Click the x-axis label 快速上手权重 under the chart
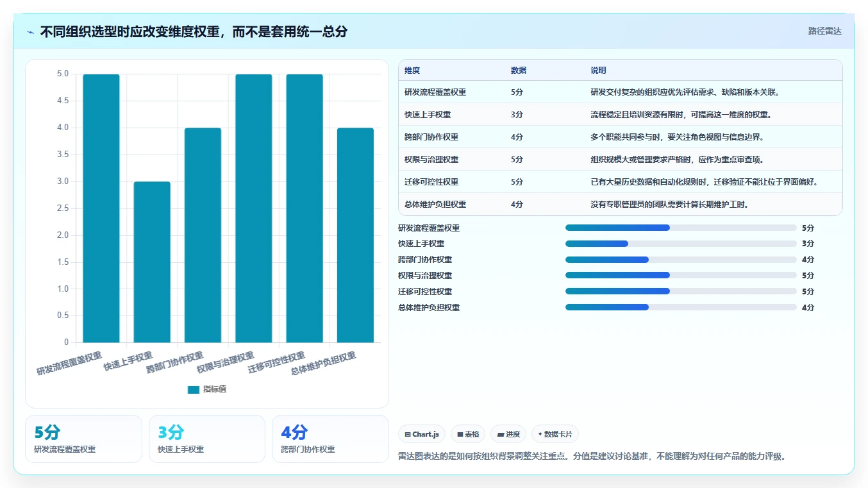Screen dimensions: 868x488 128,361
